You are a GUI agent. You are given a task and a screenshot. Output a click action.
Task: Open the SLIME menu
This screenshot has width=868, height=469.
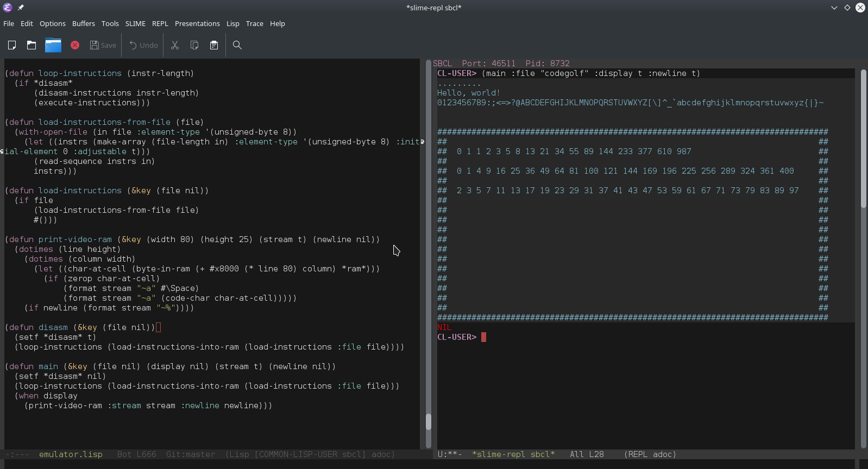(135, 23)
